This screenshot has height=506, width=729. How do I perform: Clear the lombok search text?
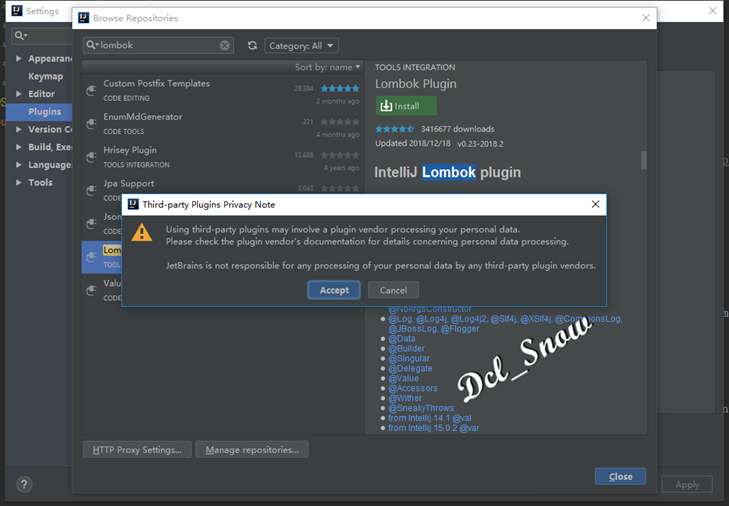225,45
